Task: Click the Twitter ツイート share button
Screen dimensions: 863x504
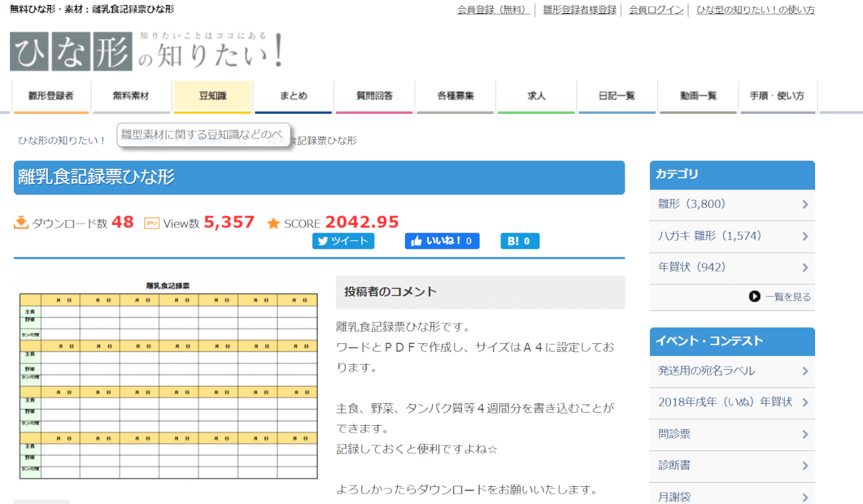Action: tap(343, 241)
